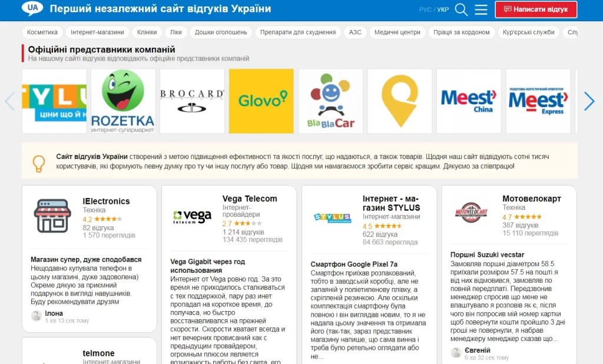This screenshot has width=603, height=364.
Task: Choose the Препарати для схуднення category
Action: click(x=298, y=32)
